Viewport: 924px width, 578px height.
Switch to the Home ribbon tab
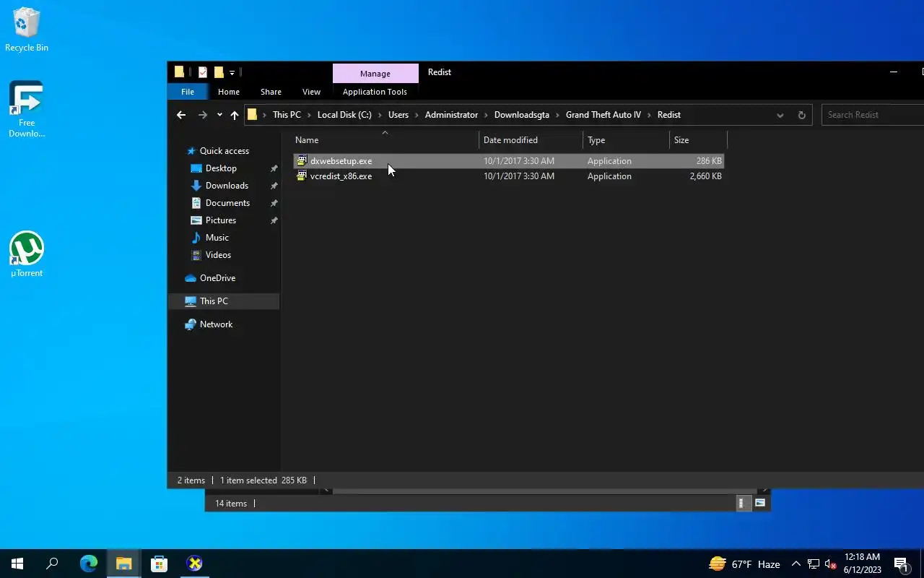pyautogui.click(x=229, y=92)
